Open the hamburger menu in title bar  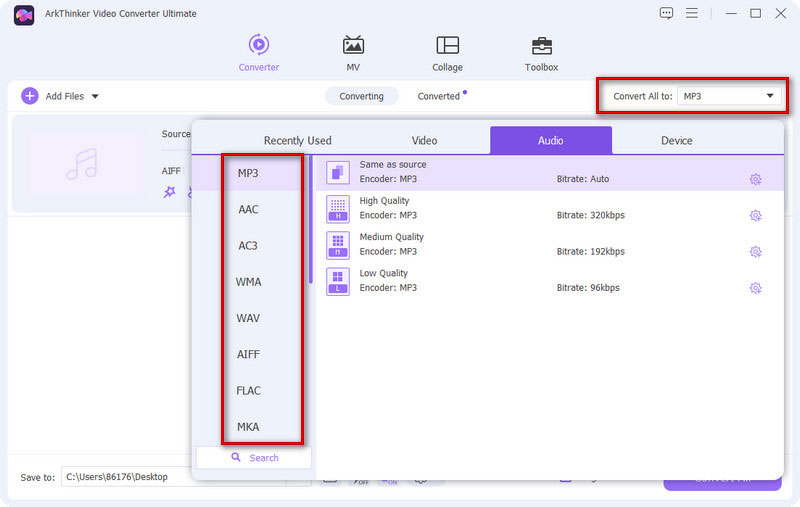point(692,13)
